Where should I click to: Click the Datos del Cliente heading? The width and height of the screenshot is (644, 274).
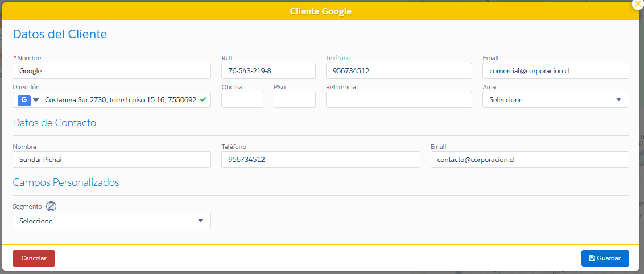(x=60, y=34)
